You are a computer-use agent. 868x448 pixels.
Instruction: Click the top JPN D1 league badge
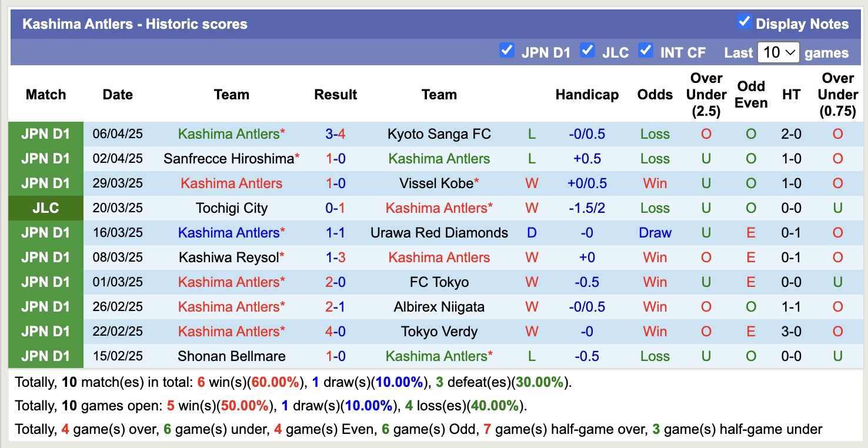(46, 133)
